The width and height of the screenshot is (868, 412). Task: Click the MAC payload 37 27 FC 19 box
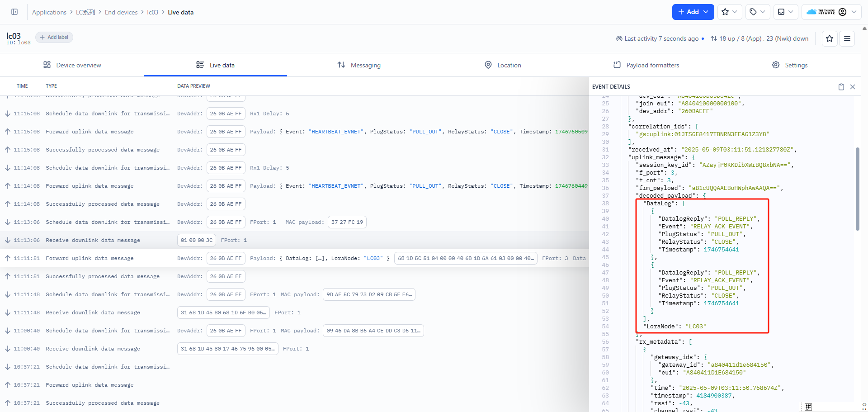(347, 222)
